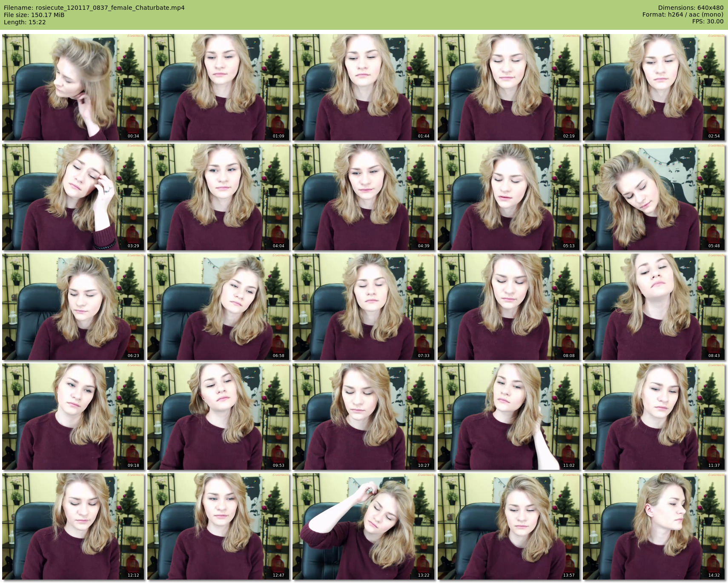Select the frame marked 12:12
The image size is (728, 583).
(x=73, y=526)
